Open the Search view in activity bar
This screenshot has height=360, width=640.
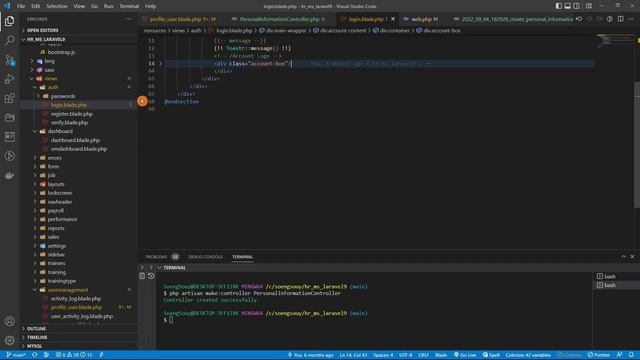pyautogui.click(x=9, y=40)
